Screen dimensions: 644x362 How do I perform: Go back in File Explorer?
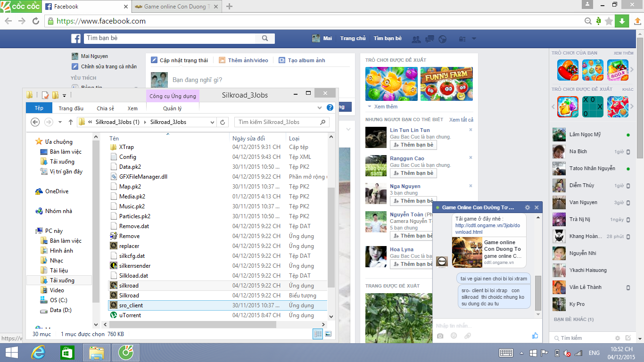click(x=35, y=122)
